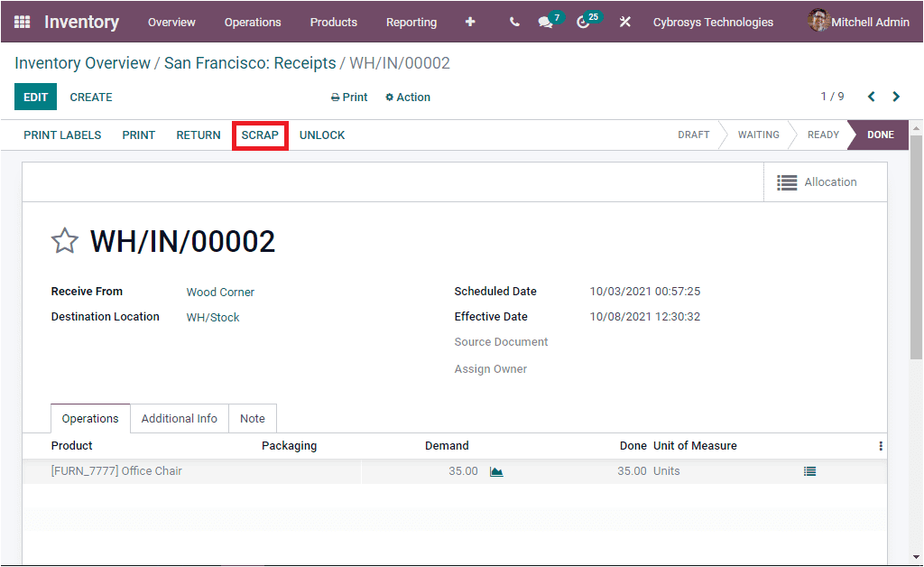Screen dimensions: 924x567
Task: Click the next record arrow in pager
Action: click(896, 96)
